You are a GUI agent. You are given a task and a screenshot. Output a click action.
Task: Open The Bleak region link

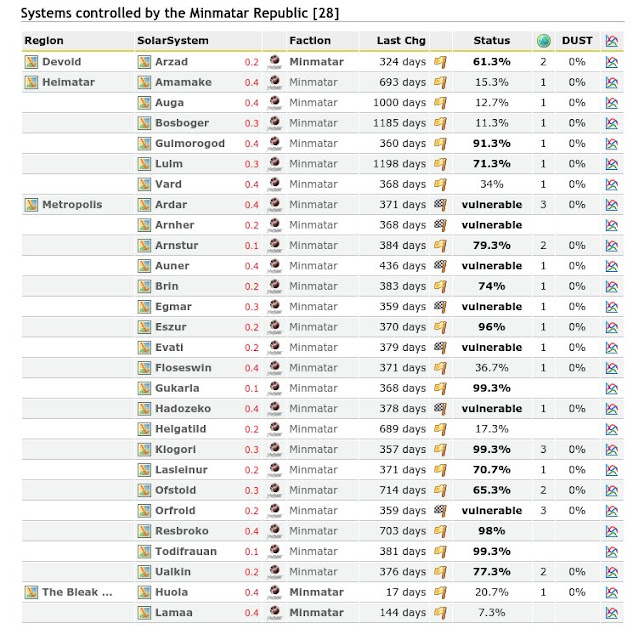tap(77, 592)
